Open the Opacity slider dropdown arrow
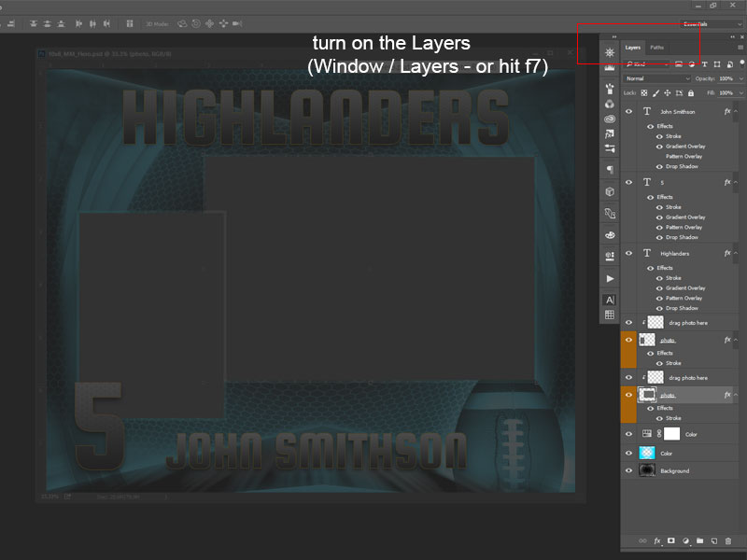The image size is (747, 560). 740,78
